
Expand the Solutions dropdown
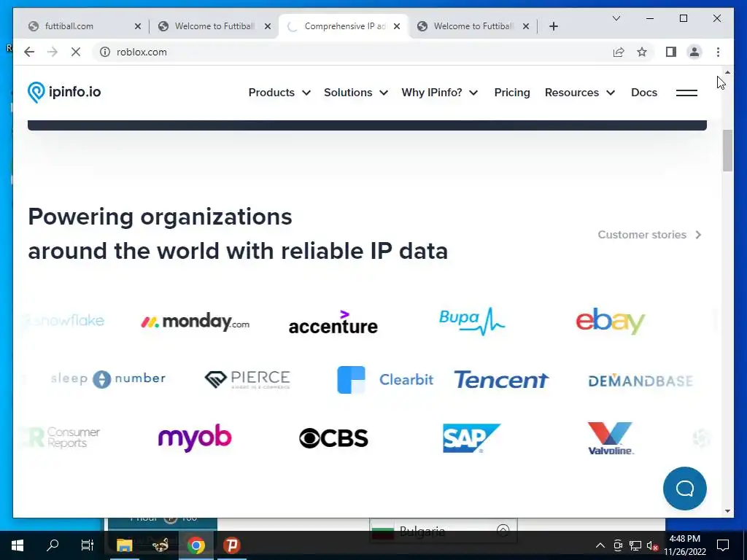pyautogui.click(x=356, y=93)
